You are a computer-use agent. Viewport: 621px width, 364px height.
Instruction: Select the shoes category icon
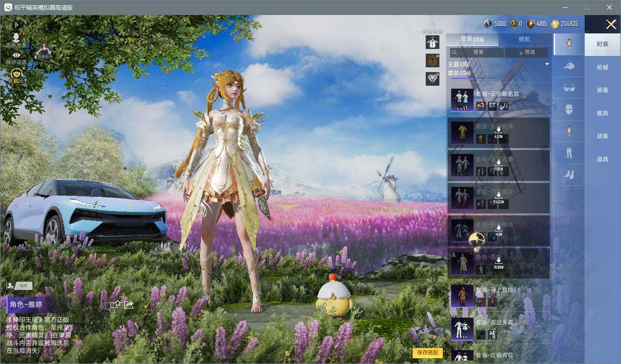pyautogui.click(x=569, y=175)
